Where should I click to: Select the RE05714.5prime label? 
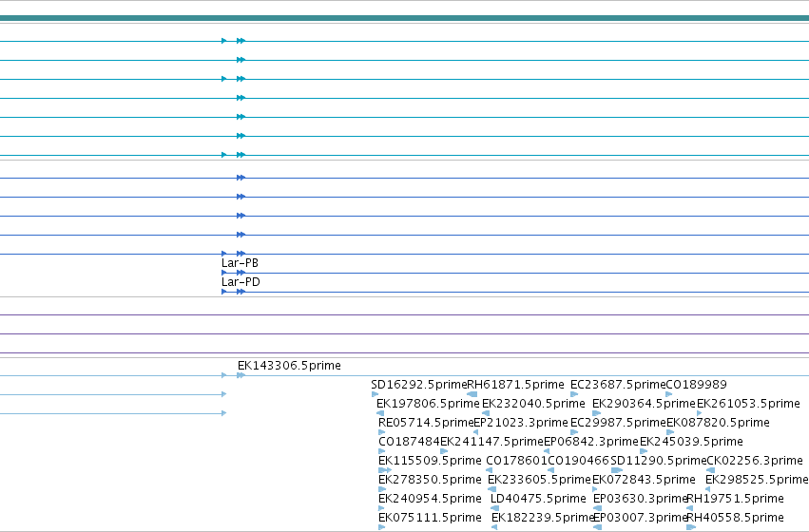(426, 423)
